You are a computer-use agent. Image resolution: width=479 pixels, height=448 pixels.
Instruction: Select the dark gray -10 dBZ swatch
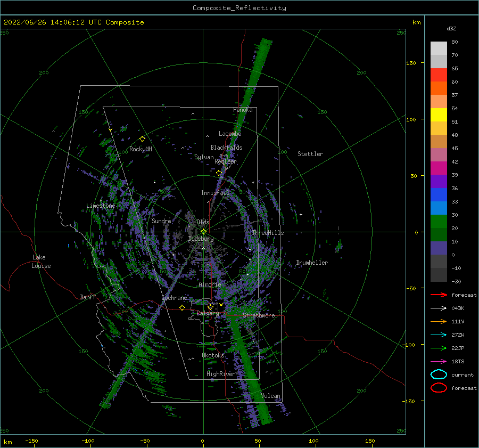click(x=439, y=275)
